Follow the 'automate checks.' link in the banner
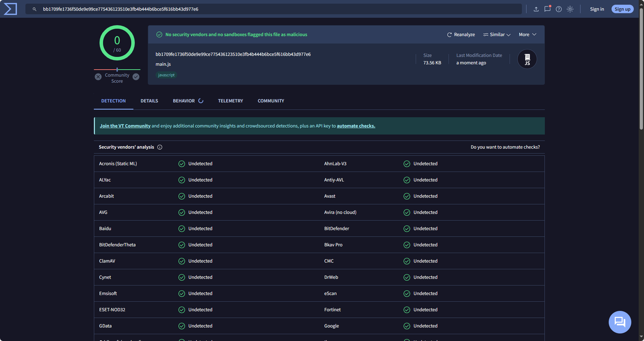The width and height of the screenshot is (644, 341). click(356, 126)
